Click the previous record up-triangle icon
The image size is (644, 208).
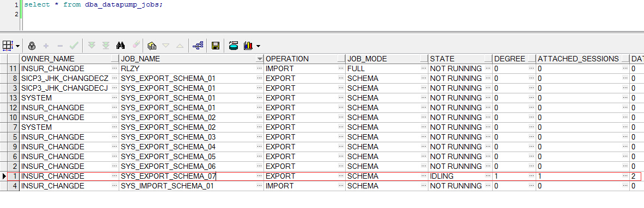[x=180, y=46]
